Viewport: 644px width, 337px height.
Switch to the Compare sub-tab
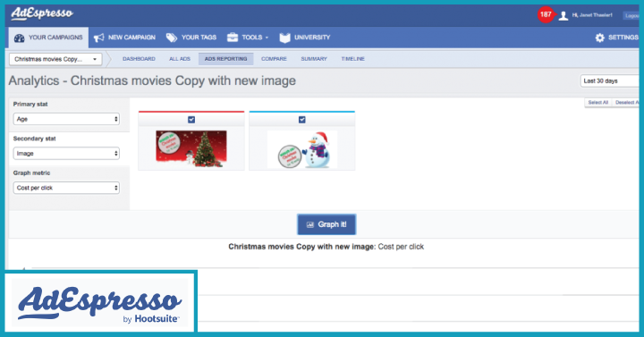tap(274, 59)
